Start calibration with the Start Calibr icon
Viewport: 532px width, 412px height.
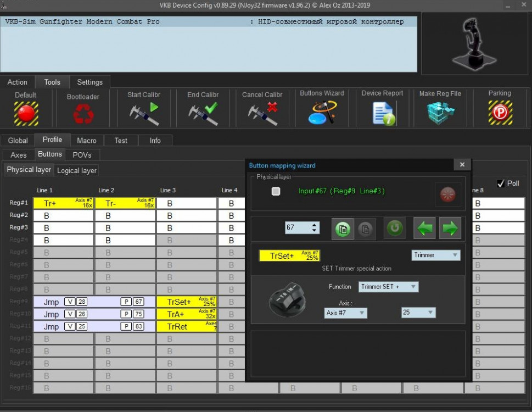coord(144,113)
